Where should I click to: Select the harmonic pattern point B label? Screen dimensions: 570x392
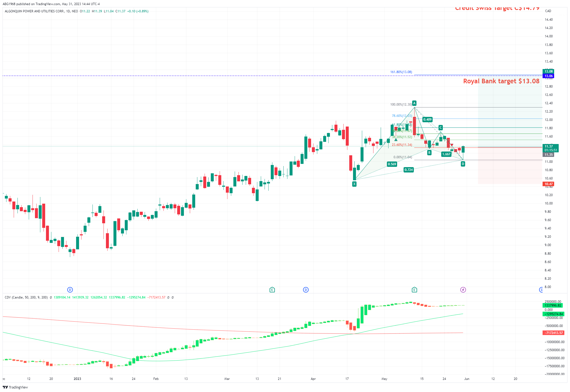(x=429, y=153)
